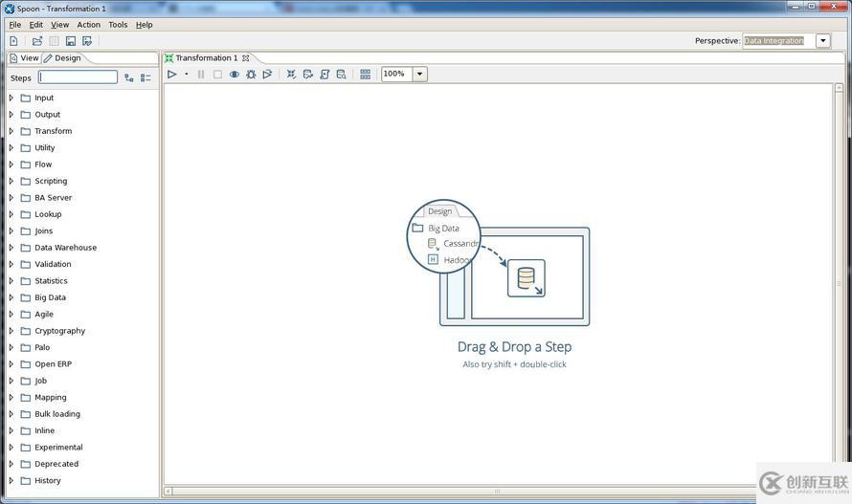Switch to the View tab

25,58
